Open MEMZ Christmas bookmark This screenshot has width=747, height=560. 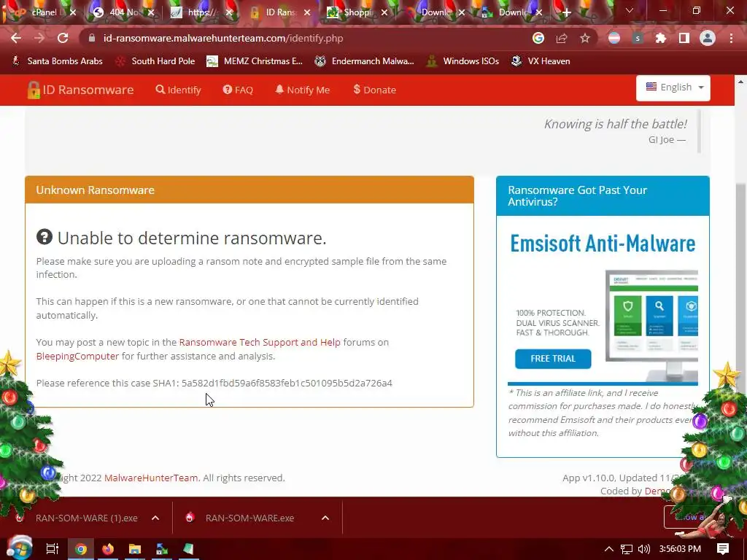click(255, 61)
